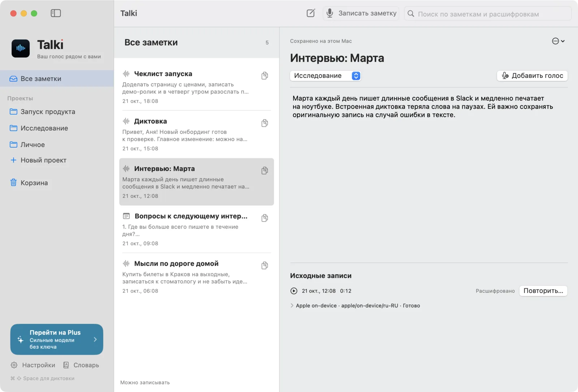Open the Словарь dictionary
Viewport: 578px width, 392px height.
(x=81, y=365)
